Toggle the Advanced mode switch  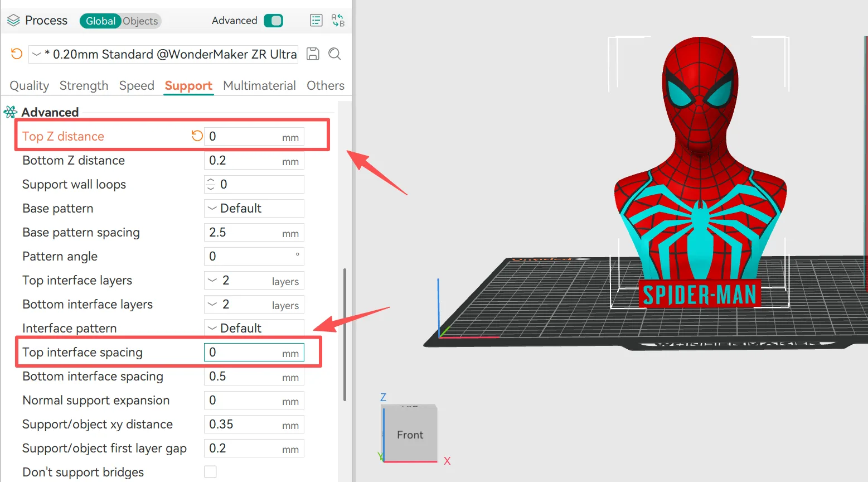(273, 21)
